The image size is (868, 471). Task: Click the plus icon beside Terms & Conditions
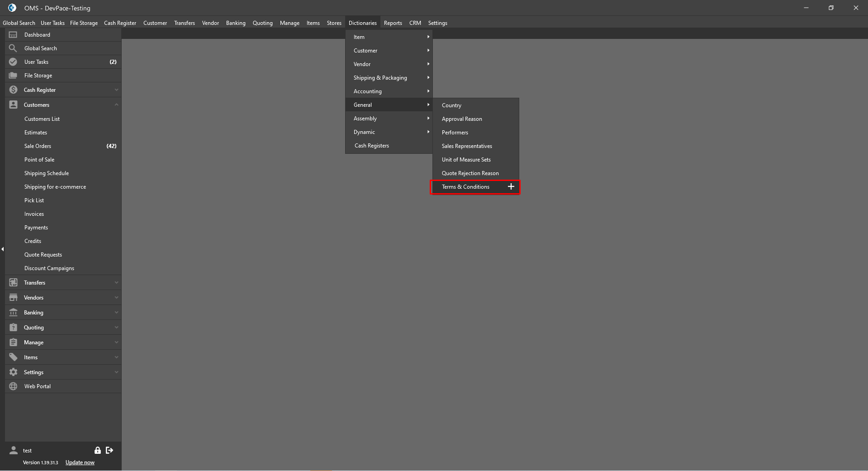pyautogui.click(x=511, y=187)
